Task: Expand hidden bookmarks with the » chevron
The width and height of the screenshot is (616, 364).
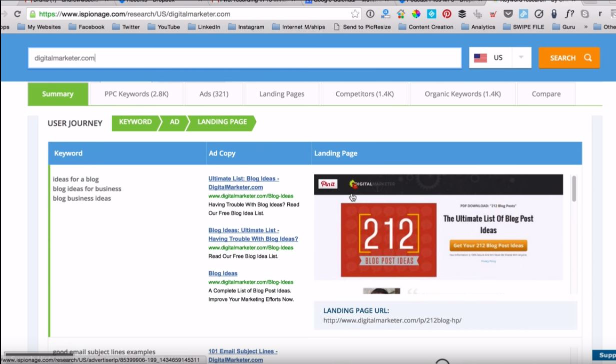Action: coord(585,27)
